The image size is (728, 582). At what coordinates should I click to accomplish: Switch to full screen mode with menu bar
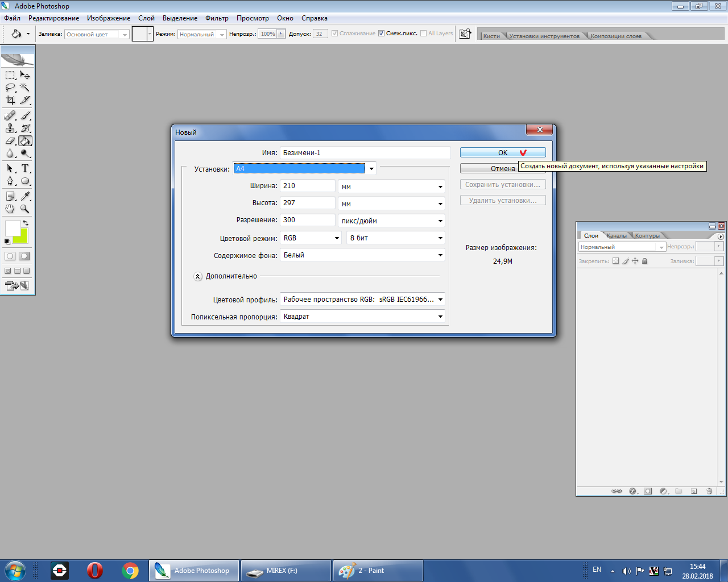pos(17,271)
